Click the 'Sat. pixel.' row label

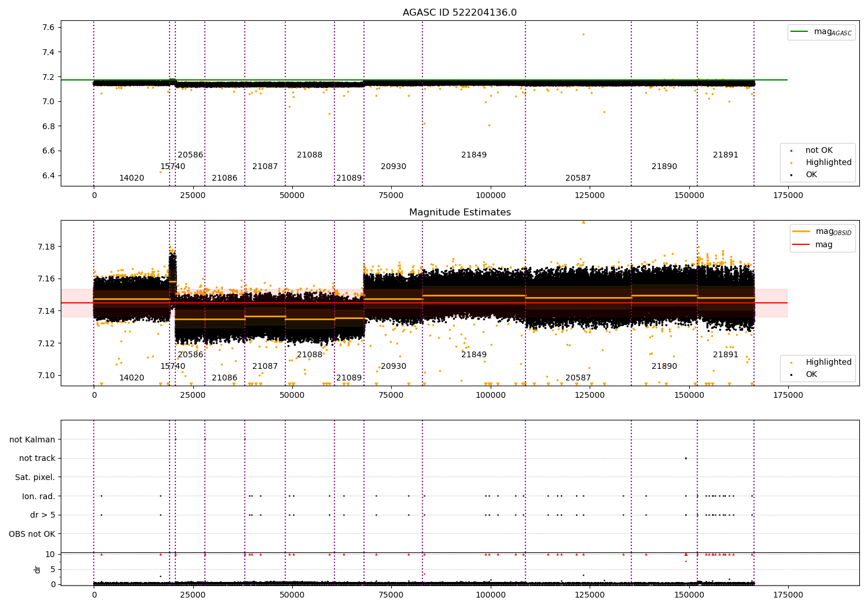pyautogui.click(x=35, y=478)
